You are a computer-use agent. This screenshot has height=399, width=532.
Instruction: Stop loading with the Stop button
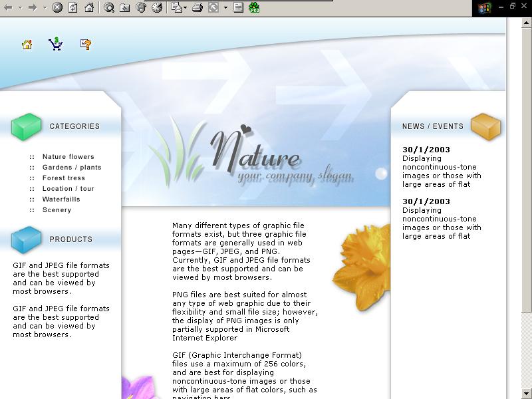pos(57,7)
